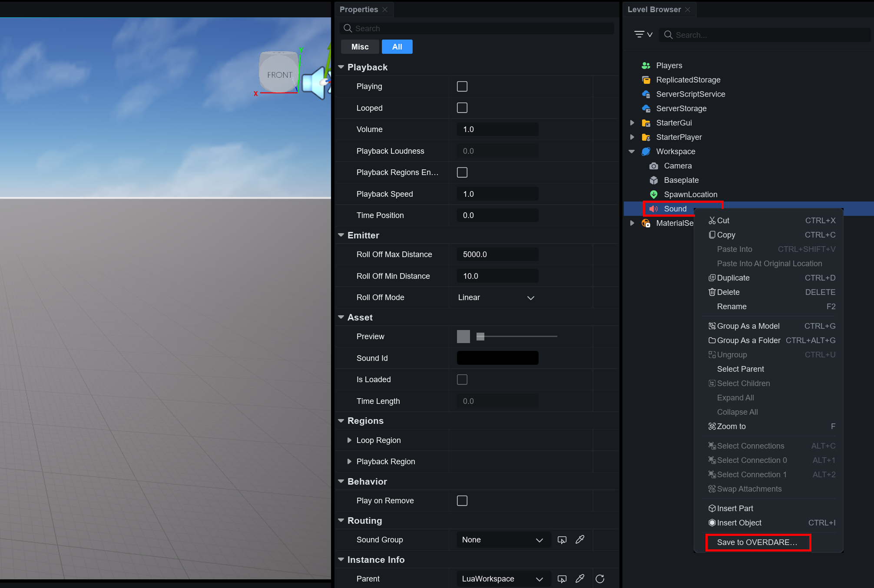Open the Level Browser filter icon
The width and height of the screenshot is (874, 588).
(643, 34)
